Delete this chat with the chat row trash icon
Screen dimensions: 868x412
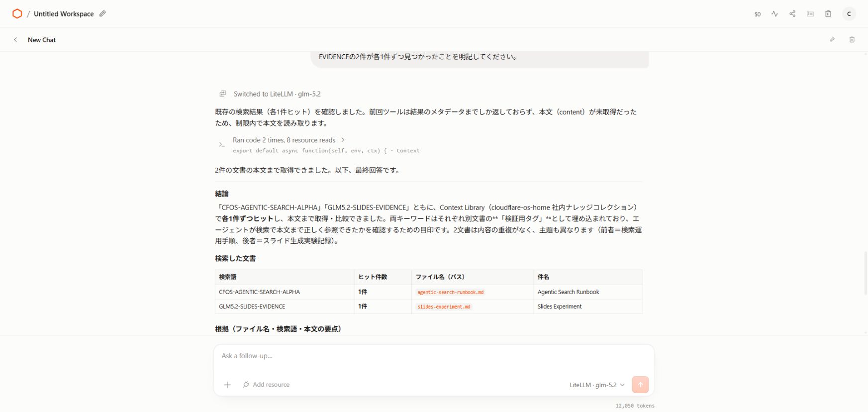852,40
